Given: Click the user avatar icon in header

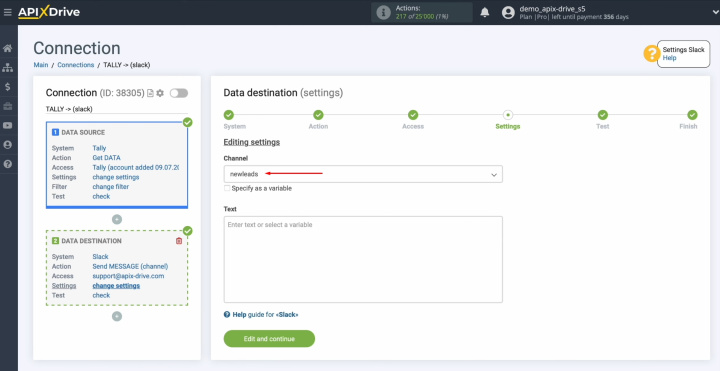Looking at the screenshot, I should (508, 12).
